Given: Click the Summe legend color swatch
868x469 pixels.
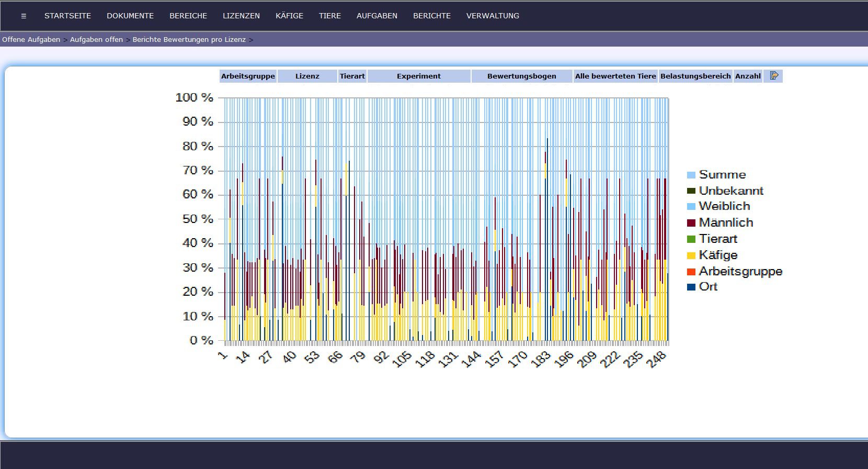Looking at the screenshot, I should tap(691, 175).
